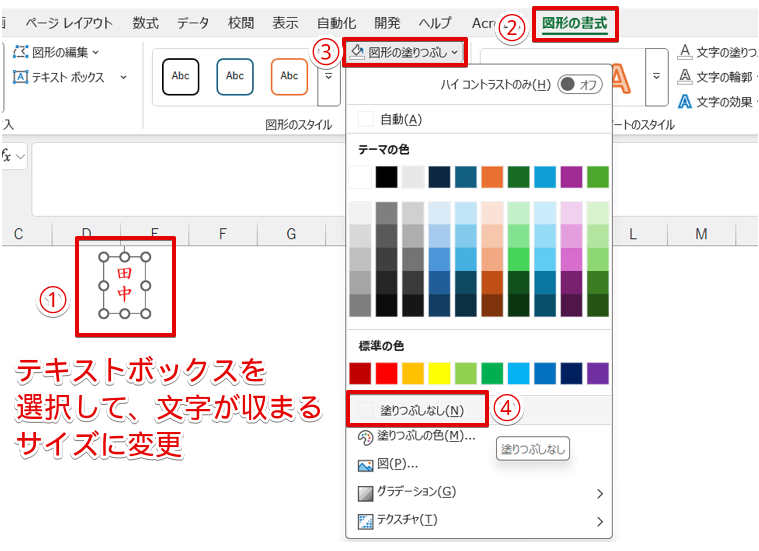
Task: Select the 田中 text box shape
Action: coord(125,286)
